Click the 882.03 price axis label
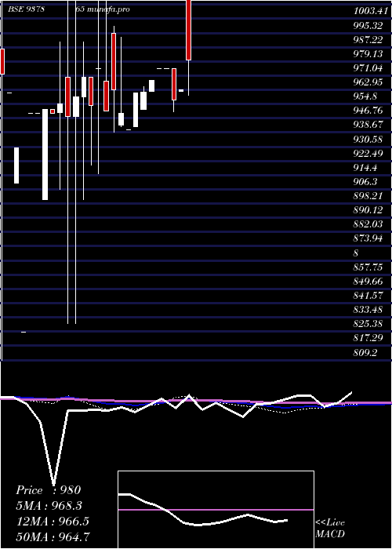 click(x=368, y=224)
